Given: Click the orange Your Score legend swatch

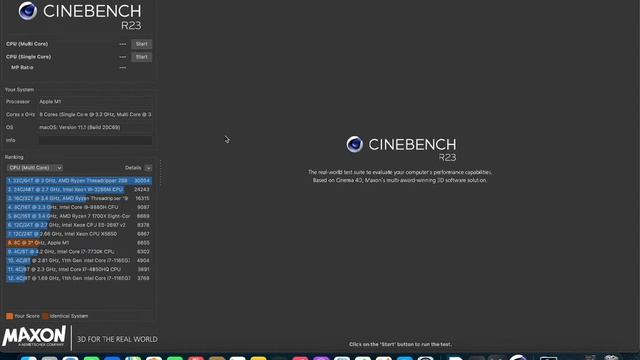Looking at the screenshot, I should 9,316.
